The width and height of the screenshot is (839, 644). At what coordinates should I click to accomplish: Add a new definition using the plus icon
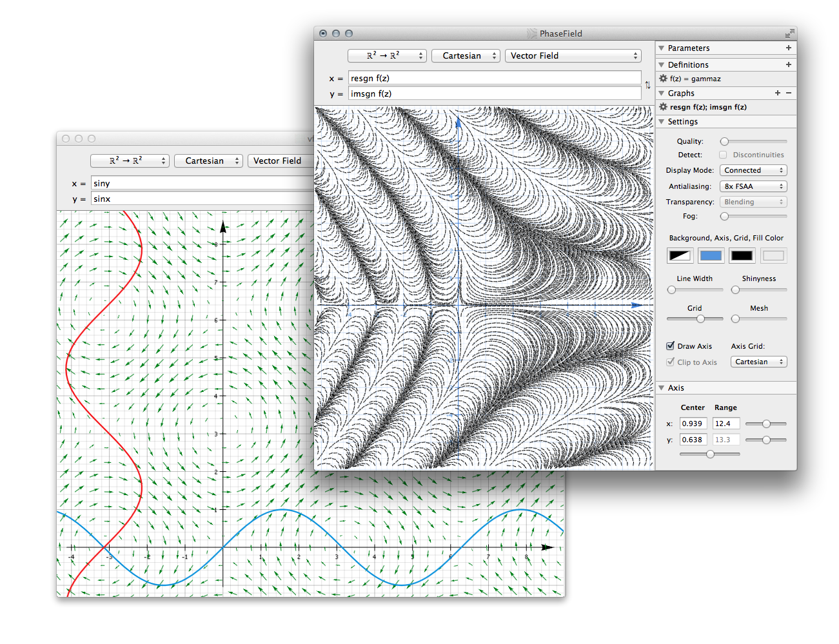coord(788,65)
